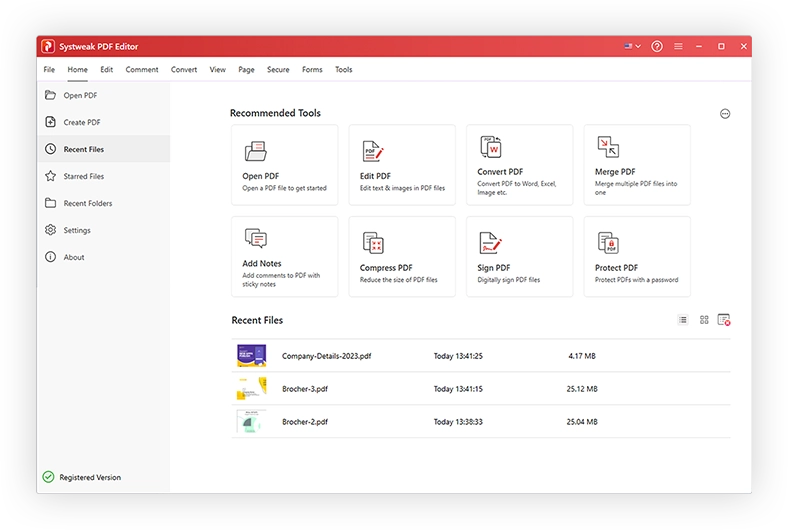The image size is (788, 530).
Task: Switch recent files to list view
Action: pyautogui.click(x=683, y=320)
